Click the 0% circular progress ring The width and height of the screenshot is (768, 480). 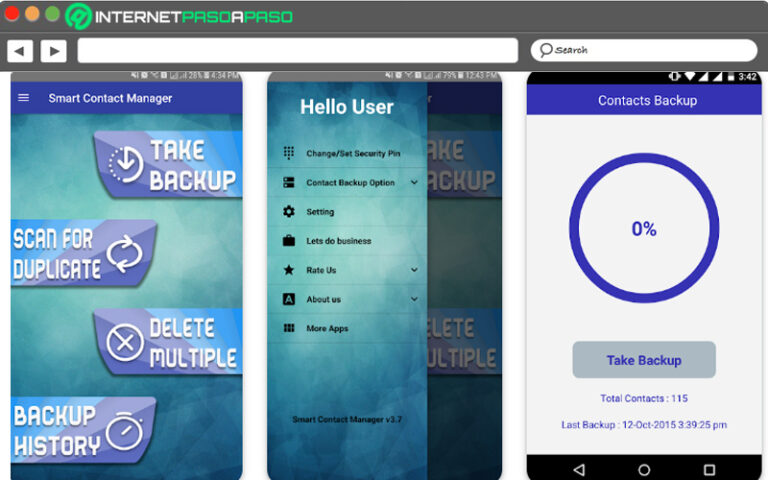pos(644,229)
